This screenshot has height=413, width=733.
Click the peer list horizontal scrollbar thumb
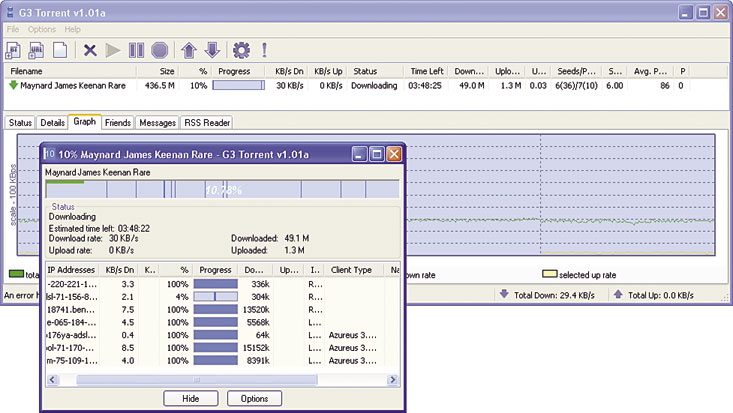(197, 379)
